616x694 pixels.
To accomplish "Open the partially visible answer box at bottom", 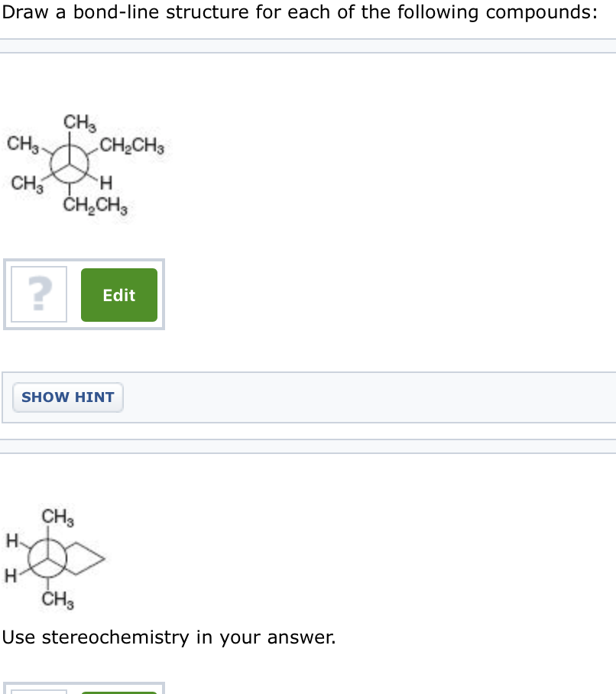I will click(x=84, y=688).
